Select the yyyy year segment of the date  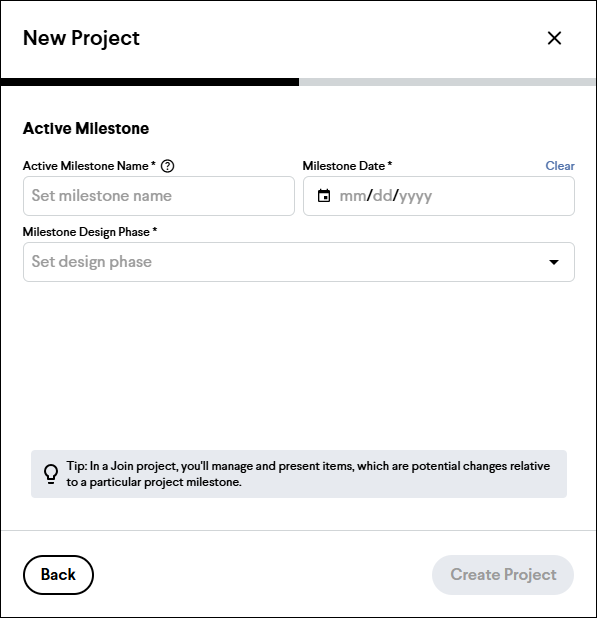point(415,196)
